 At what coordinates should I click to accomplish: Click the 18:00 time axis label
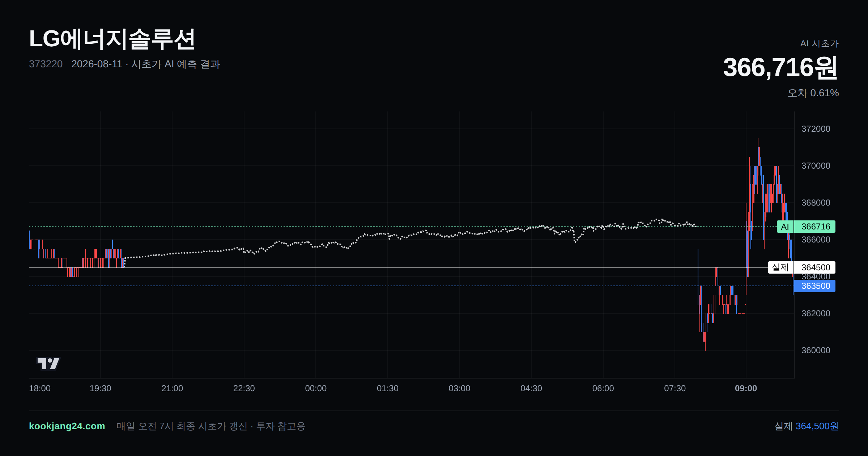tap(40, 388)
